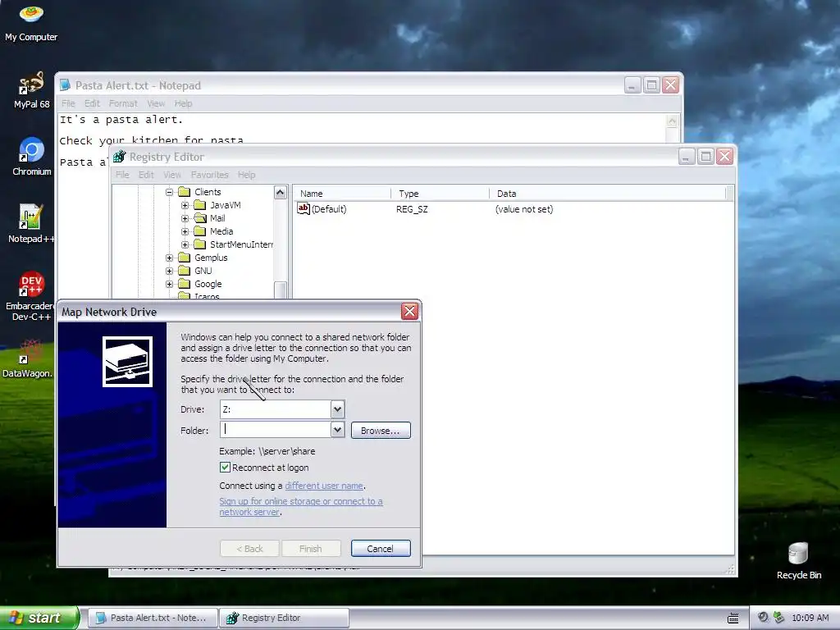840x630 pixels.
Task: Select the StartMenuInternet folder icon
Action: point(200,244)
